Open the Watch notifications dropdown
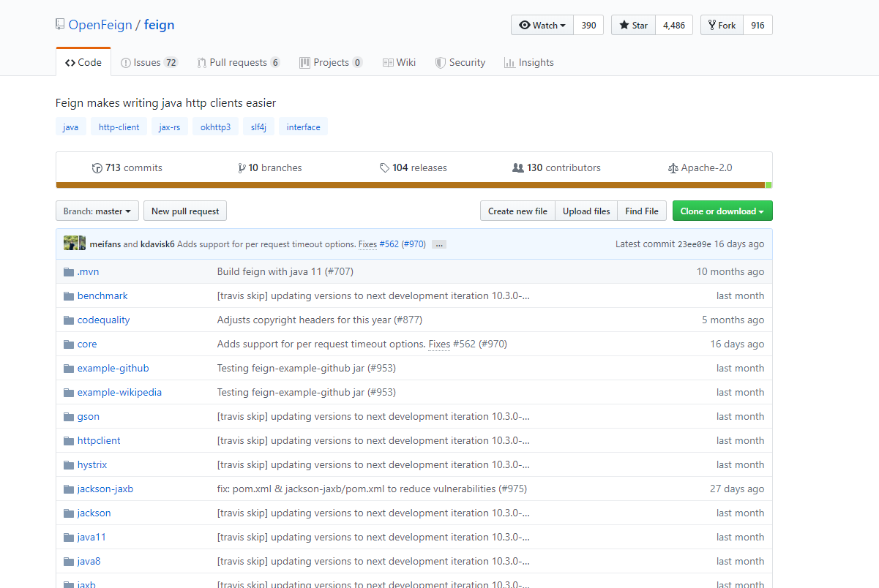 coord(542,25)
